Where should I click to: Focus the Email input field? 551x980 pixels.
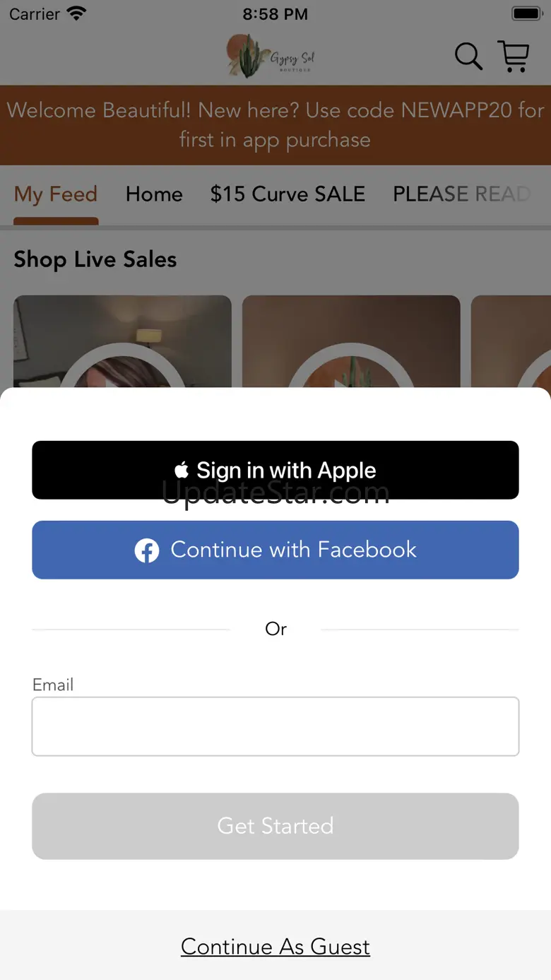coord(275,726)
